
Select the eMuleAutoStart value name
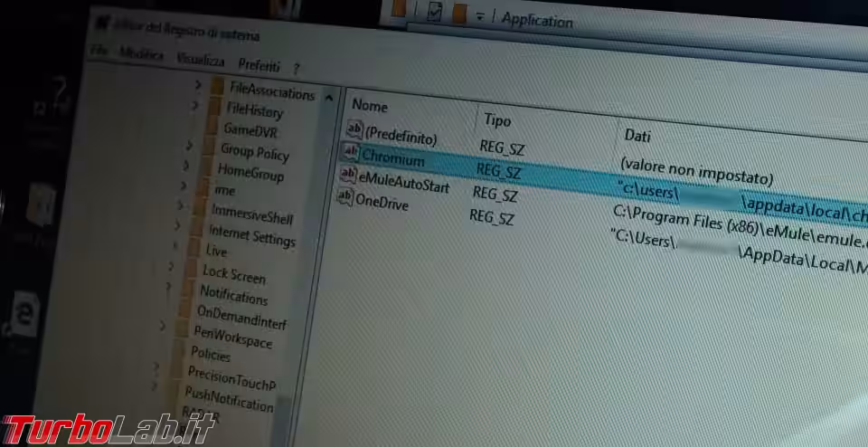coord(403,181)
